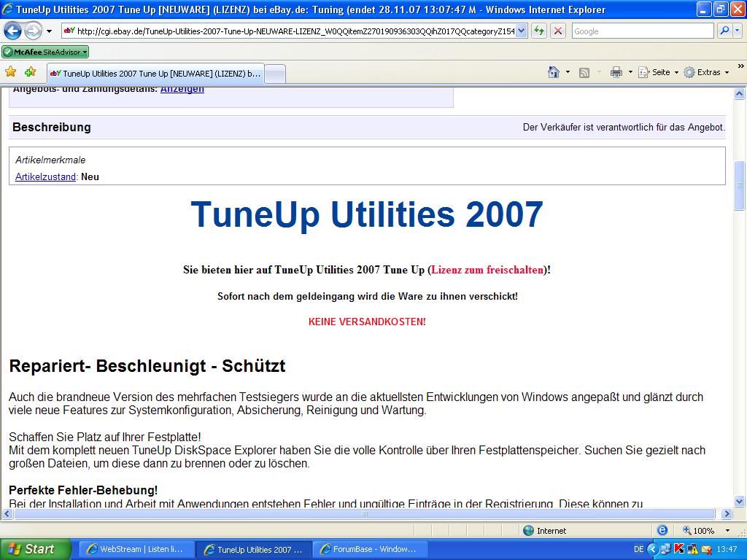Start search with the magnifier button

tap(724, 31)
